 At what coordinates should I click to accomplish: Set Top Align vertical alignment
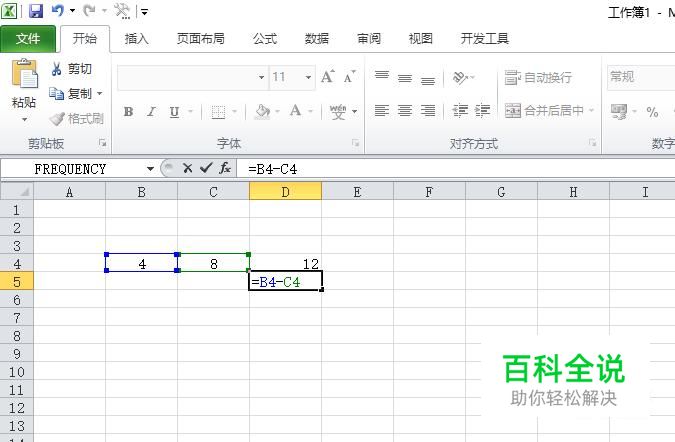381,77
